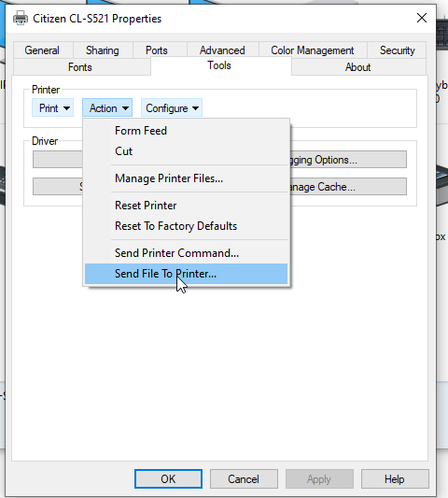Close the Citizen CL-S521 Properties dialog
The height and width of the screenshot is (498, 448).
(x=422, y=18)
